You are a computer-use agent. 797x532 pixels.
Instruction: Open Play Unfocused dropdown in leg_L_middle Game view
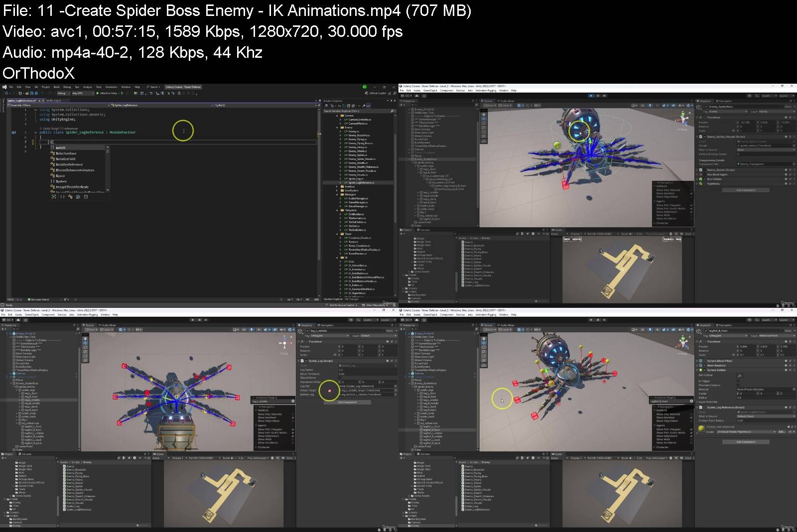pyautogui.click(x=258, y=458)
